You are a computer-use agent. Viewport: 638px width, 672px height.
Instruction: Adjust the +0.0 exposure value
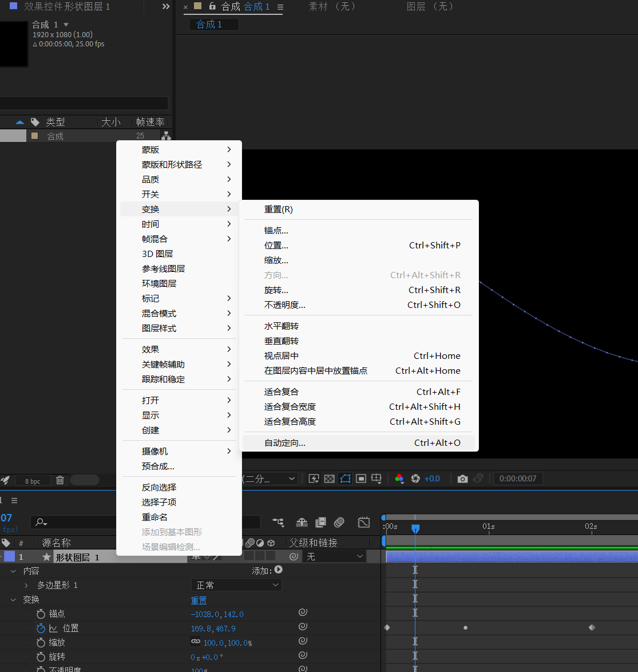point(432,479)
